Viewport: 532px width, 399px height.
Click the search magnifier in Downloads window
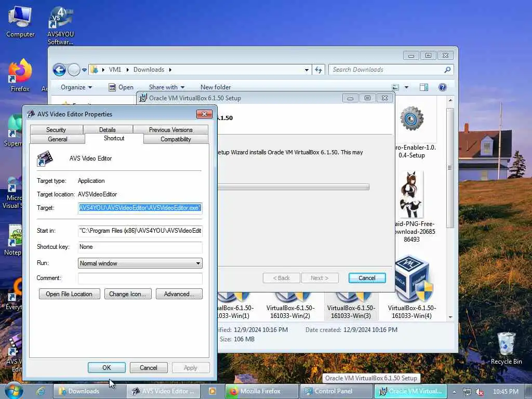[447, 70]
